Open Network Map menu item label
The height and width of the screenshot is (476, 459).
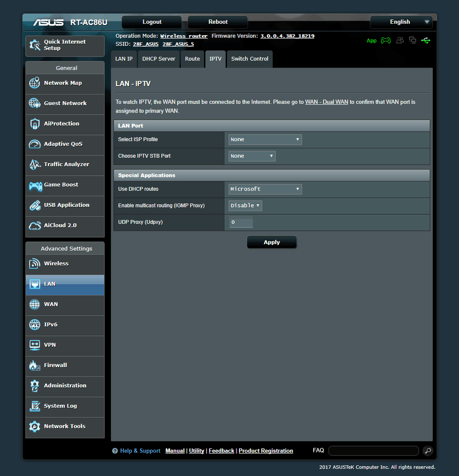(63, 83)
